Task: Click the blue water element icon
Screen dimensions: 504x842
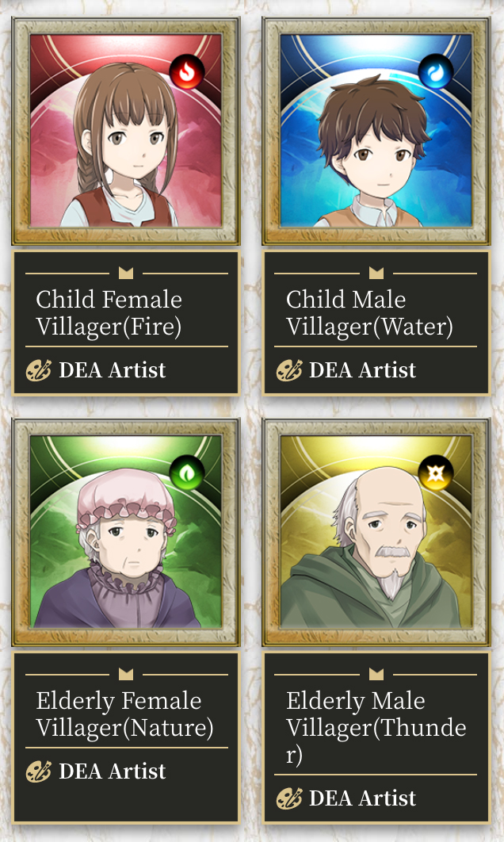Action: [436, 71]
